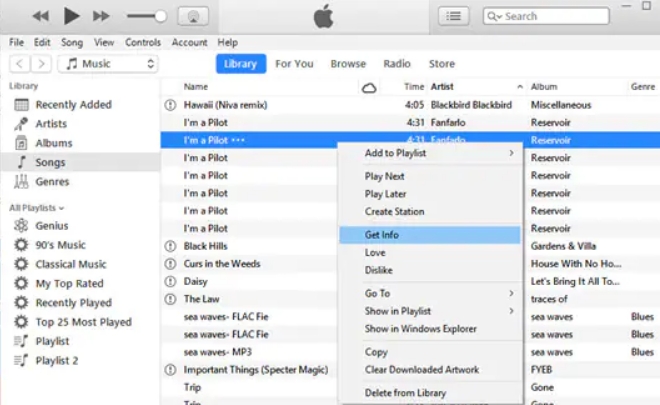Sort by the Time column header
Viewport: 660px width, 405px height.
coord(414,87)
